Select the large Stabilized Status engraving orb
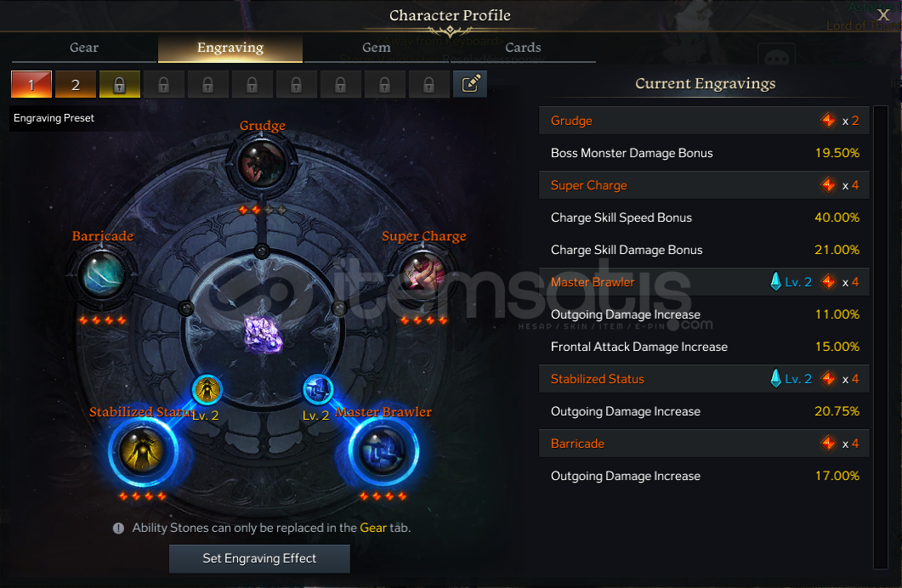902x588 pixels. click(142, 451)
